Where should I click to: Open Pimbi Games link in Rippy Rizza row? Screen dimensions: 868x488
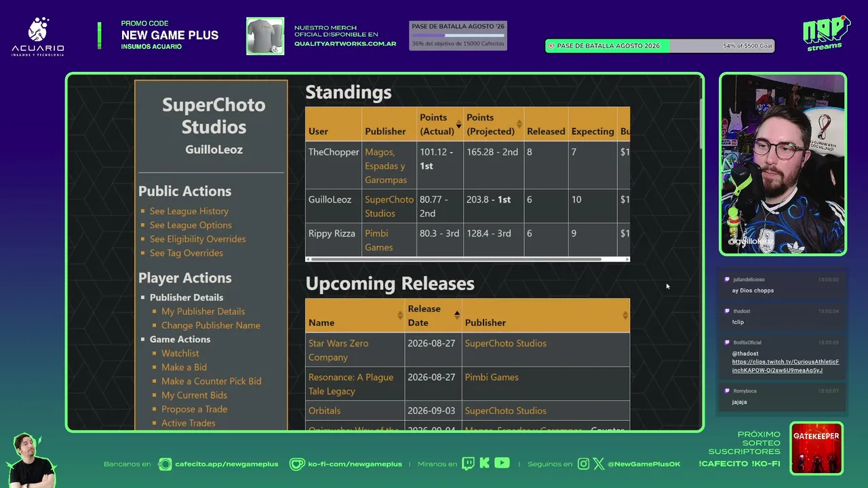pyautogui.click(x=378, y=241)
